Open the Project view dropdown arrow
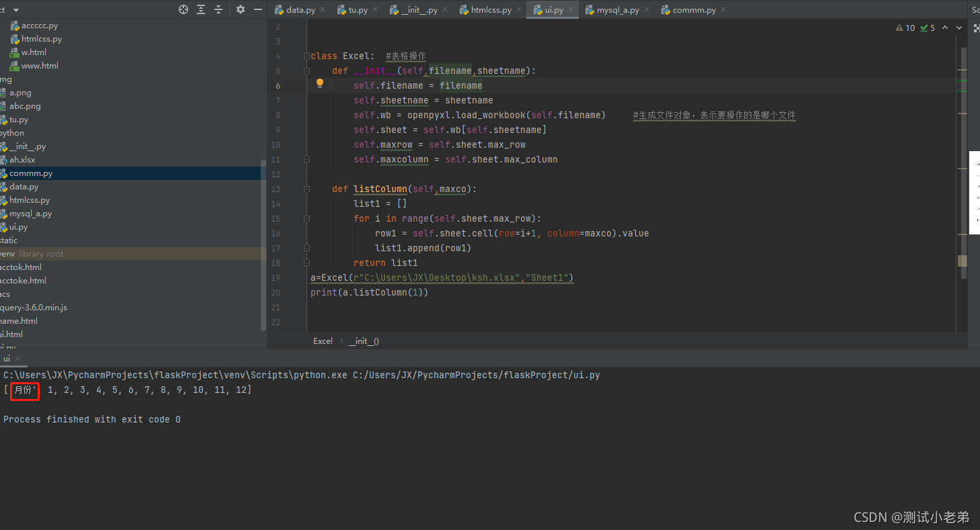The height and width of the screenshot is (530, 980). click(16, 10)
